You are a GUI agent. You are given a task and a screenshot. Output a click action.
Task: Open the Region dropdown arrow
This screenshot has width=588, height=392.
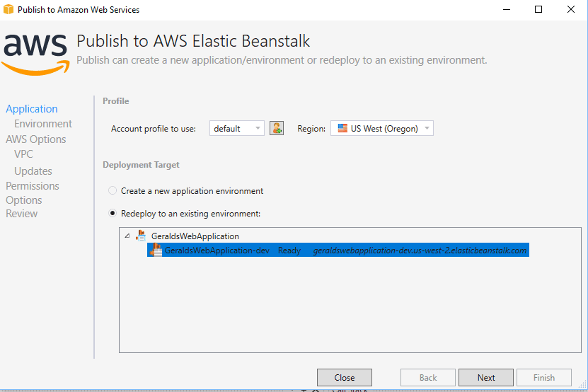427,128
